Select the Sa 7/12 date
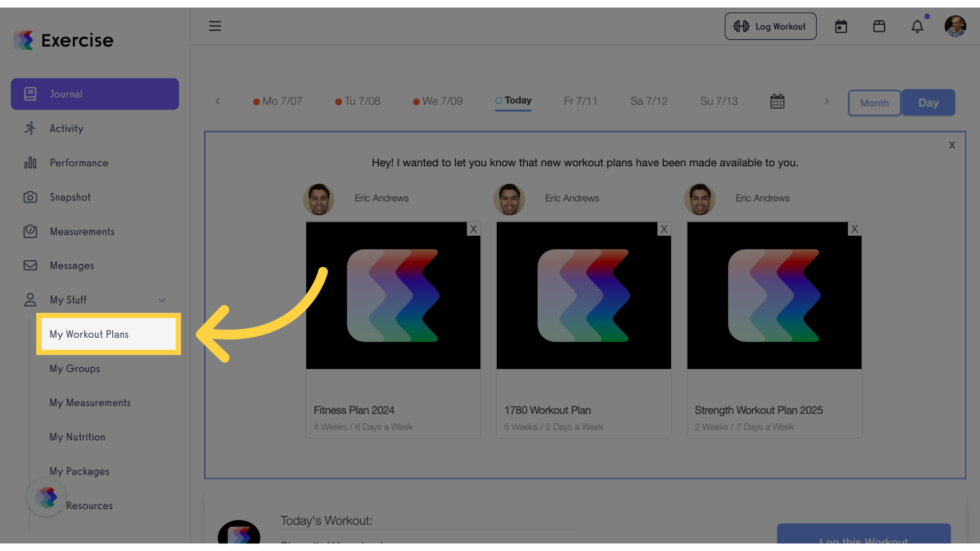Screen dimensions: 980x551 (x=649, y=101)
